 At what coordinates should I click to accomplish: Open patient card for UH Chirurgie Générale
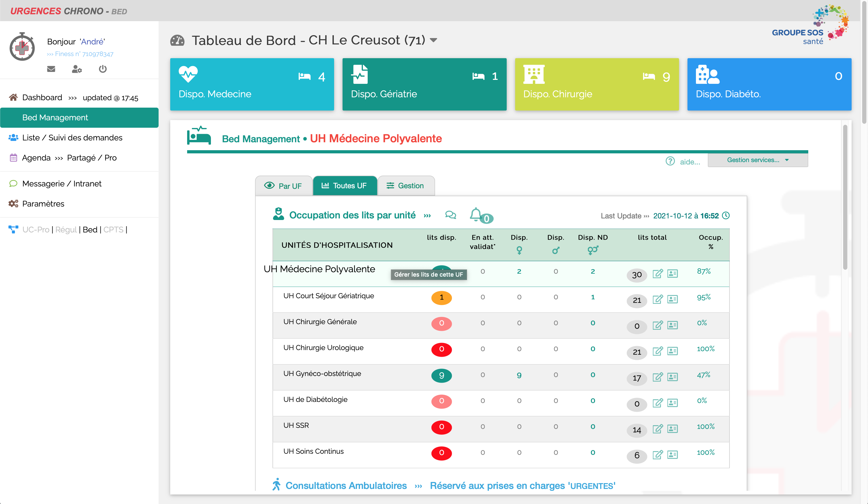672,325
